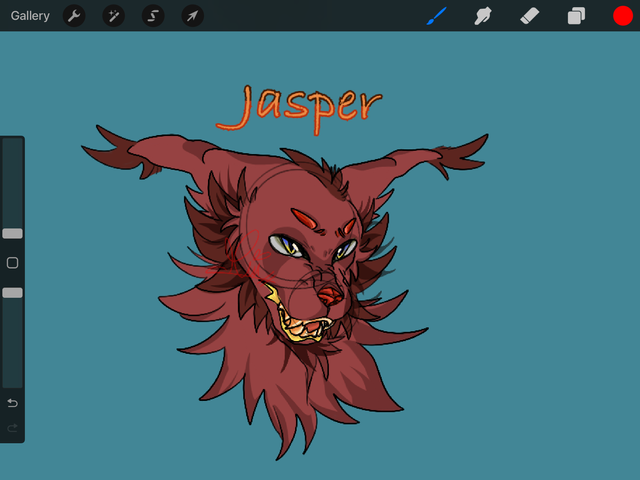Activate the Transform arrow tool

pos(192,16)
